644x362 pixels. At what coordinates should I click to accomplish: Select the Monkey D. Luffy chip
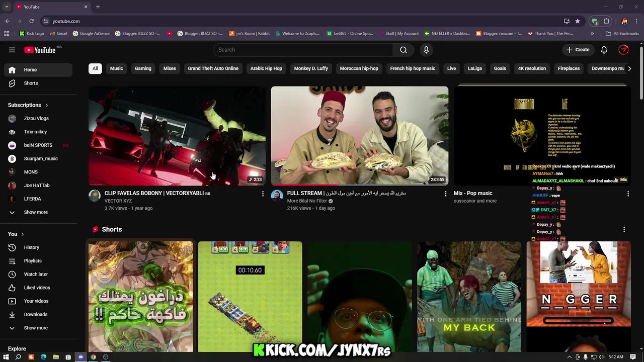point(311,68)
